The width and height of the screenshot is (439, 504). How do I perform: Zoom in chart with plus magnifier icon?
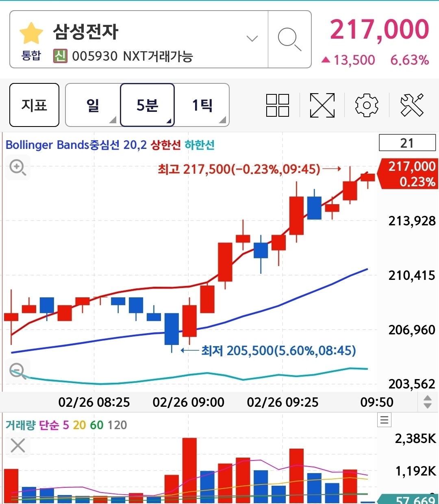(x=18, y=167)
